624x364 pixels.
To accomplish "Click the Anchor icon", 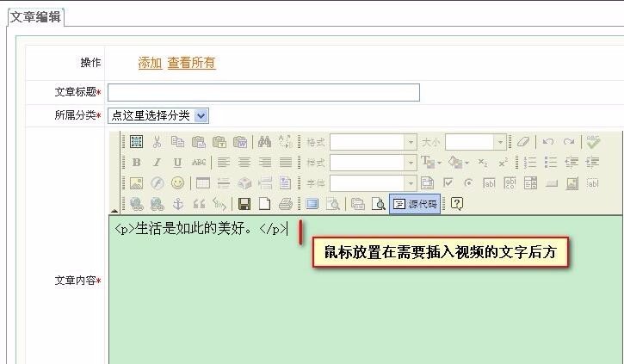I will pos(178,204).
